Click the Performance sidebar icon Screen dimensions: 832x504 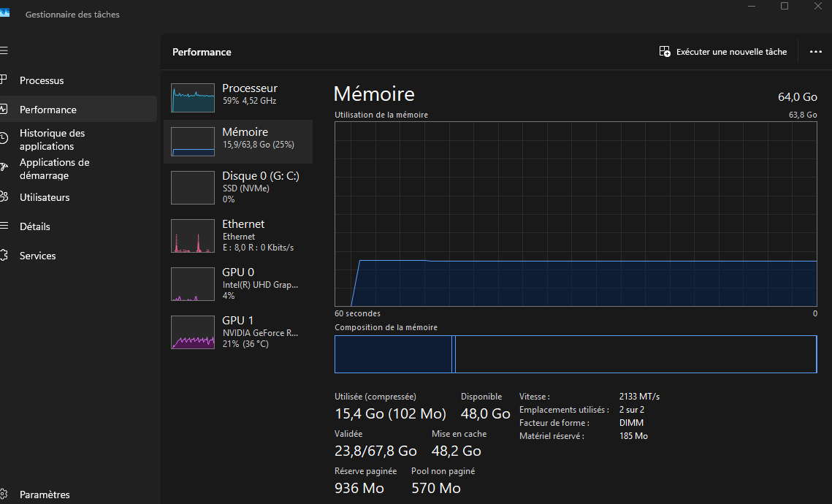click(3, 110)
